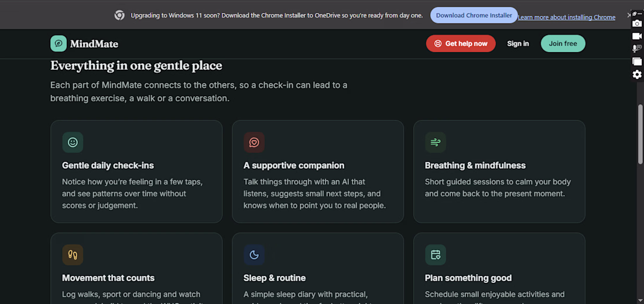Click the moon icon on Sleep & routine card
The width and height of the screenshot is (644, 304).
pos(254,255)
